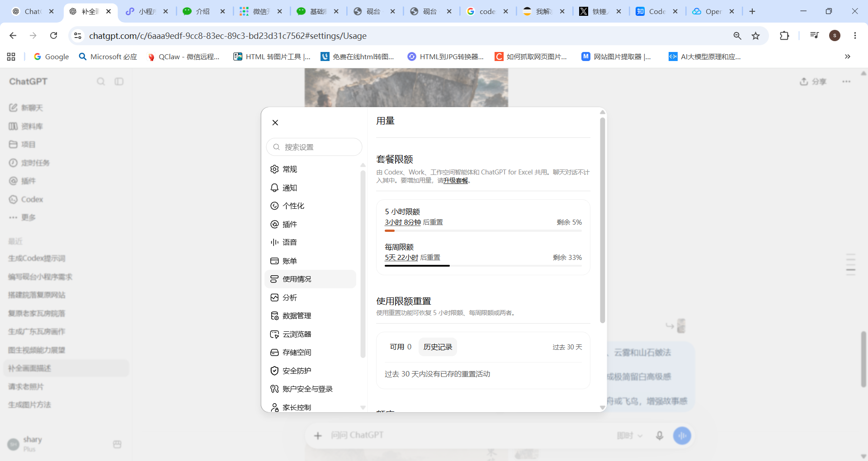Click the address bar URL
This screenshot has width=868, height=461.
(228, 36)
